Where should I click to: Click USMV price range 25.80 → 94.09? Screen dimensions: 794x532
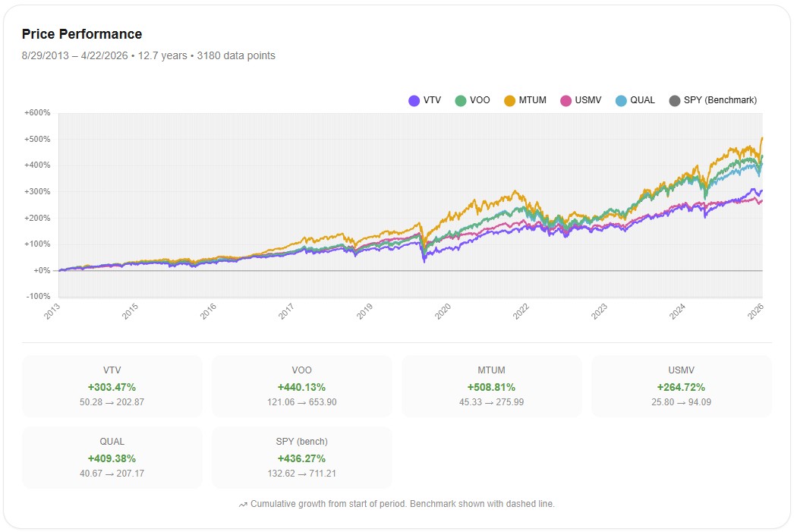(x=681, y=402)
